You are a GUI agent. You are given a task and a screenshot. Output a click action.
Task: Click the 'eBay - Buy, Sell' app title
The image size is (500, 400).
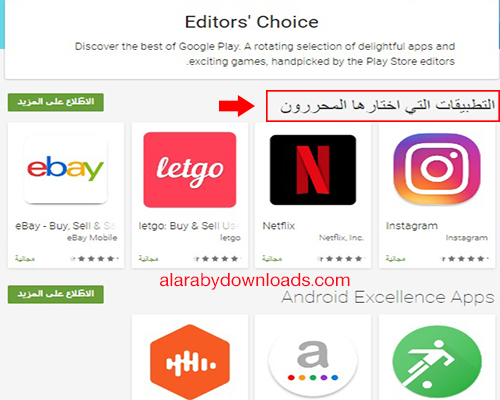tap(66, 226)
